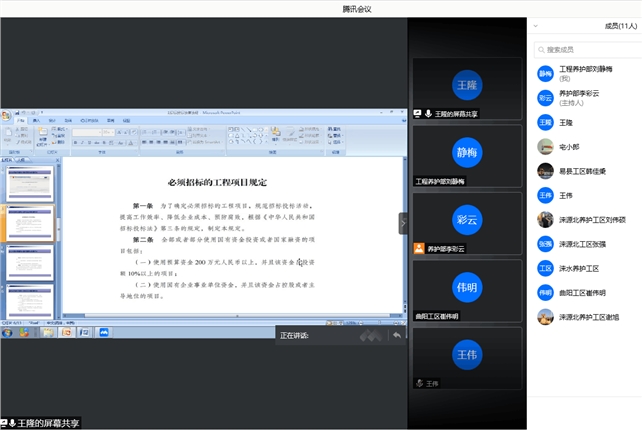
Task: Select member 宅小郎 in the list
Action: (587, 147)
